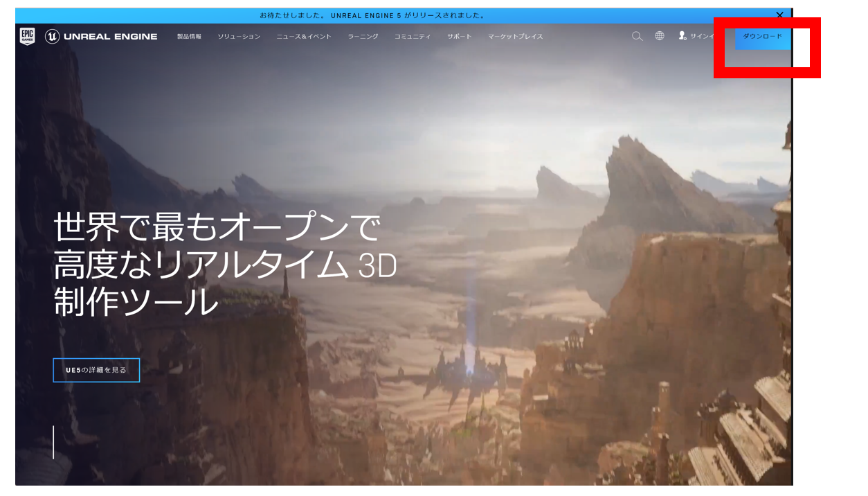Dismiss the Unreal Engine 5 release banner

tap(779, 15)
